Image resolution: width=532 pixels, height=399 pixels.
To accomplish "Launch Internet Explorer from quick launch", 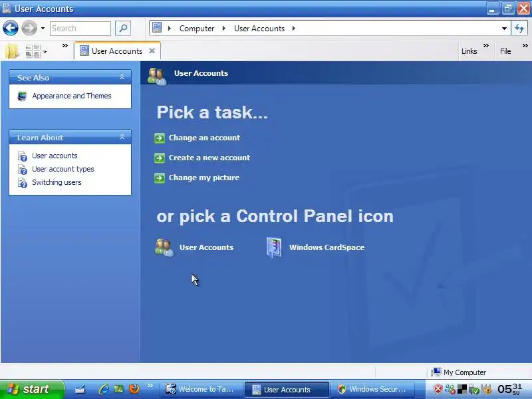I will 104,389.
